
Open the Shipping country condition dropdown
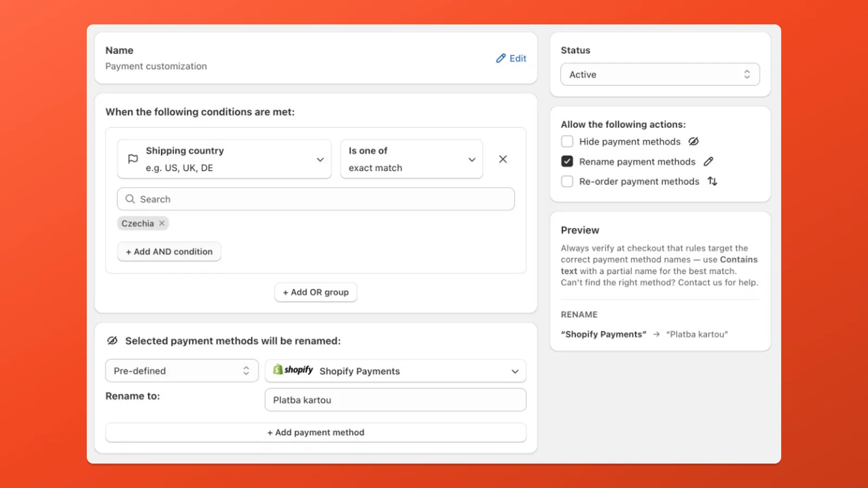click(320, 159)
